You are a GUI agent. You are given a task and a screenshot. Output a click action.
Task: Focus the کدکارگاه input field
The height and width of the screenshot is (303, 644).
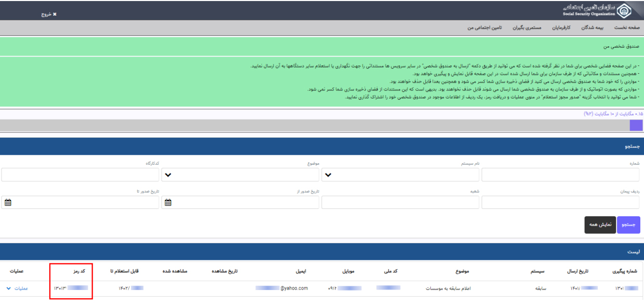pyautogui.click(x=80, y=175)
